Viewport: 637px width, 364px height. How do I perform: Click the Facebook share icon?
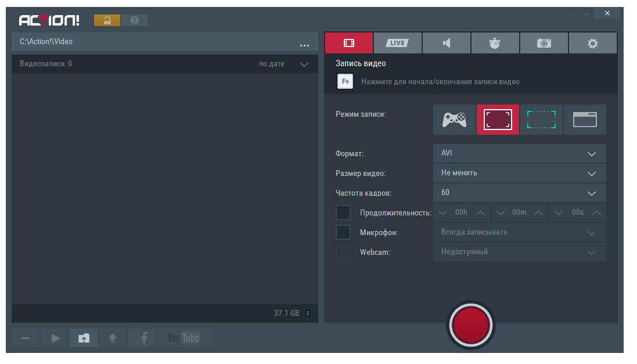pos(143,338)
